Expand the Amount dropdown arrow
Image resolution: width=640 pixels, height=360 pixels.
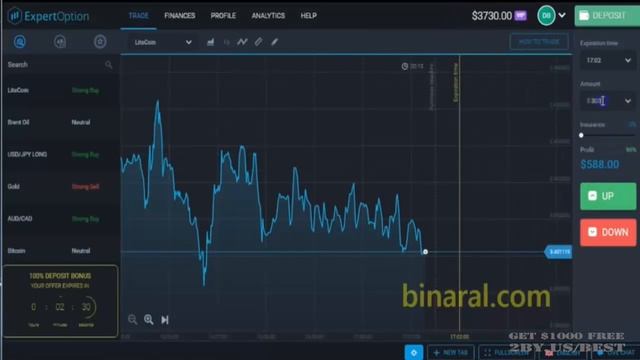(x=628, y=101)
